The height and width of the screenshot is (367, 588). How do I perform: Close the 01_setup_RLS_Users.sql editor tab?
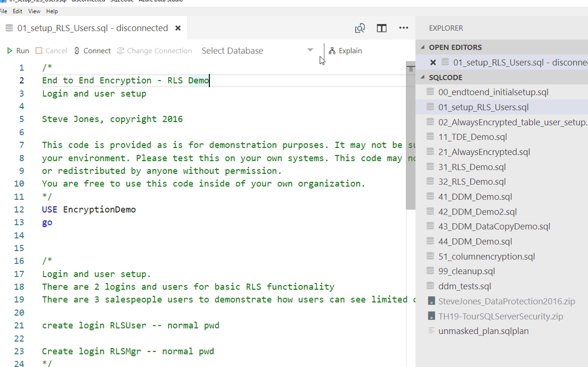[x=178, y=28]
